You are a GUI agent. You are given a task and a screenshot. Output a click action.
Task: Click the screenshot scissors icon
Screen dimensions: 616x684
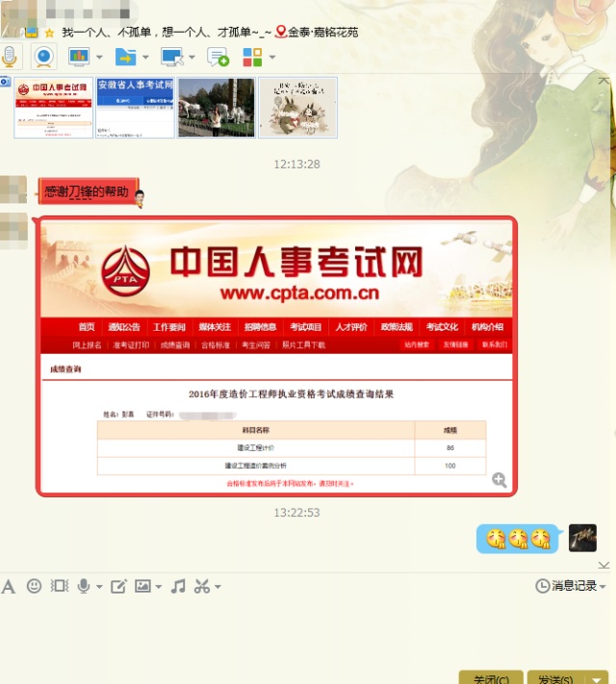pyautogui.click(x=202, y=586)
